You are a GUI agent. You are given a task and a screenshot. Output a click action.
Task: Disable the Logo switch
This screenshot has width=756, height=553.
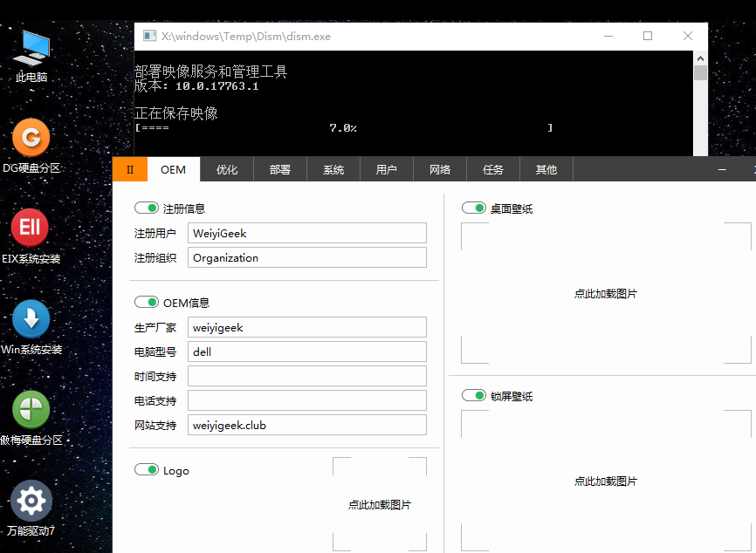click(x=147, y=469)
